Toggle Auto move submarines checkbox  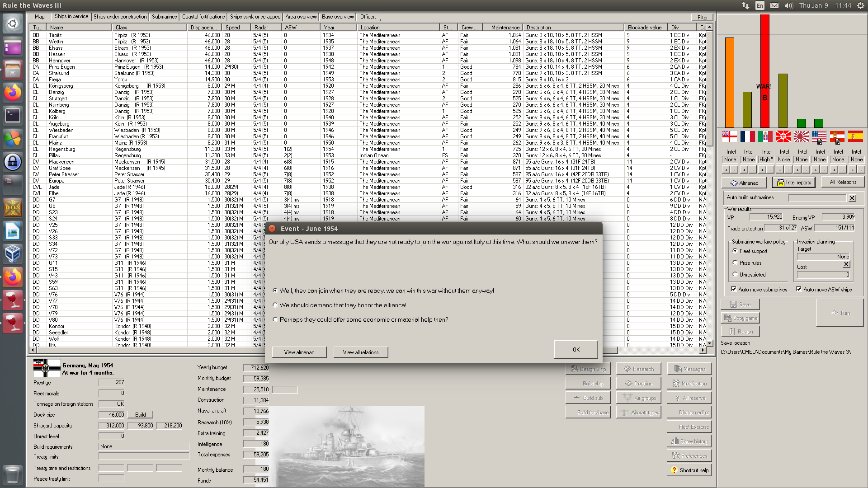coord(734,289)
